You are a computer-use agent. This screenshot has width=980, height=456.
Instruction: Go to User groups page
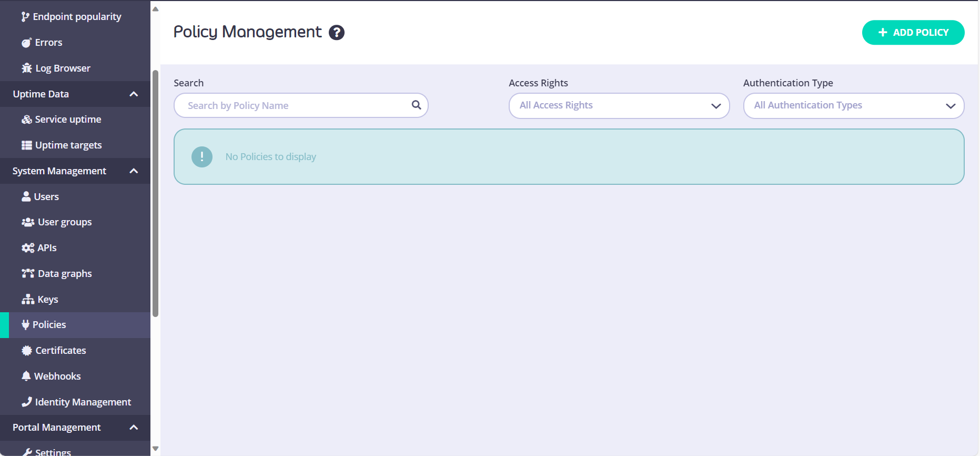pyautogui.click(x=64, y=222)
